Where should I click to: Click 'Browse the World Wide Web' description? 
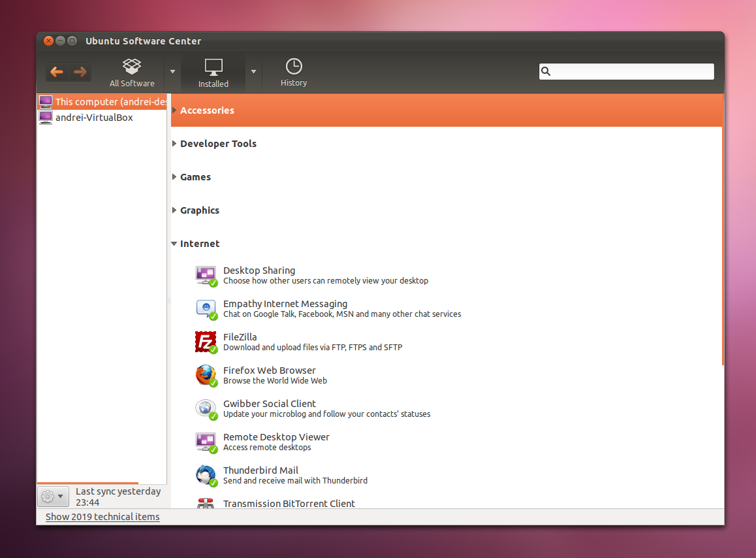click(275, 380)
